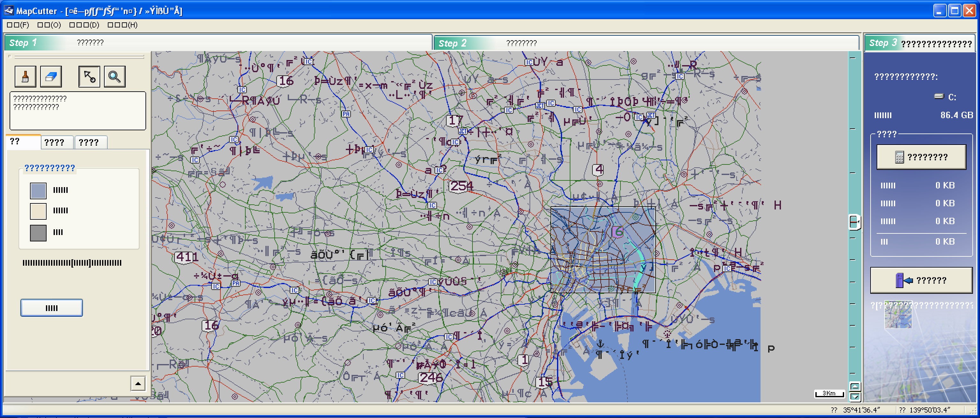Click longitude 139°50'03.4" in status bar
This screenshot has width=980, height=418.
tap(929, 410)
